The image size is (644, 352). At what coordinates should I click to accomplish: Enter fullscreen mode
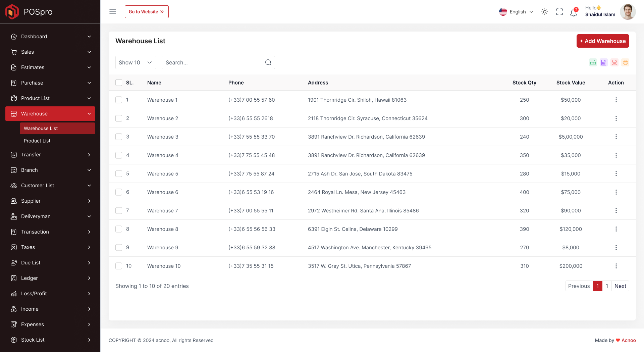click(x=559, y=12)
